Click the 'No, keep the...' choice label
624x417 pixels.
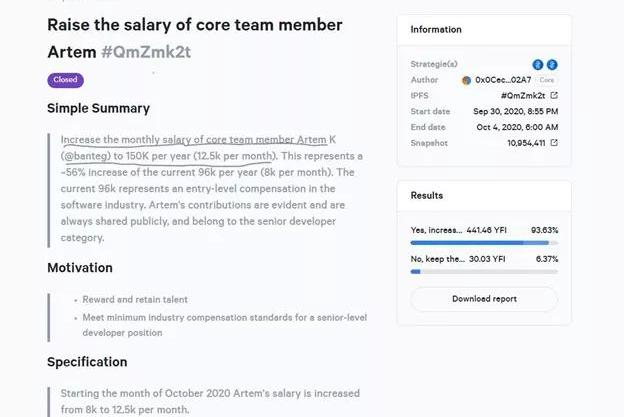coord(438,259)
